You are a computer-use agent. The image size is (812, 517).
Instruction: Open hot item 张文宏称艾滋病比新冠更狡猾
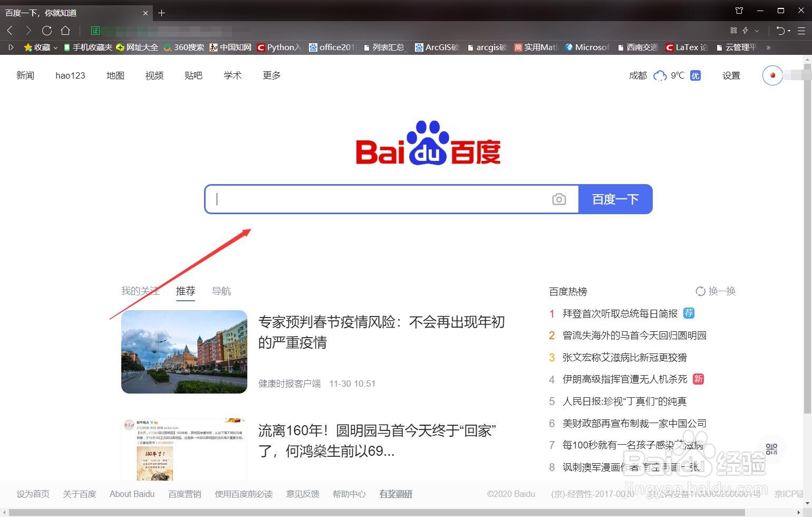(x=625, y=358)
